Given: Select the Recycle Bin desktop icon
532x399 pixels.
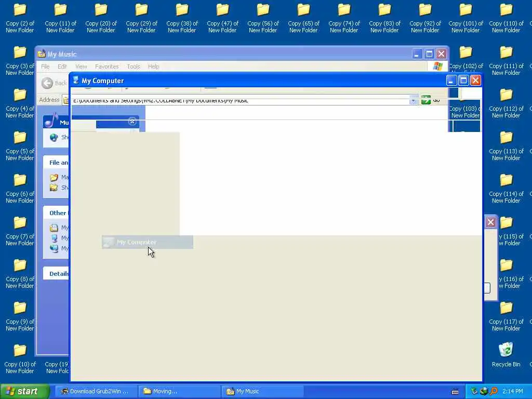Looking at the screenshot, I should point(506,354).
